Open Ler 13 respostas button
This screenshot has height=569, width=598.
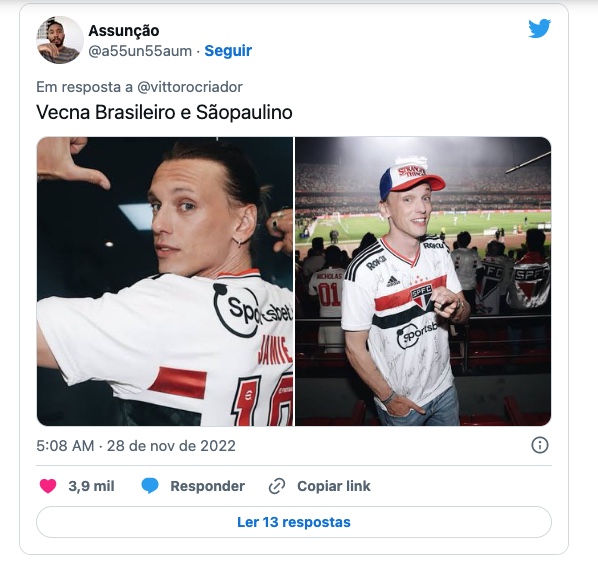tap(294, 522)
